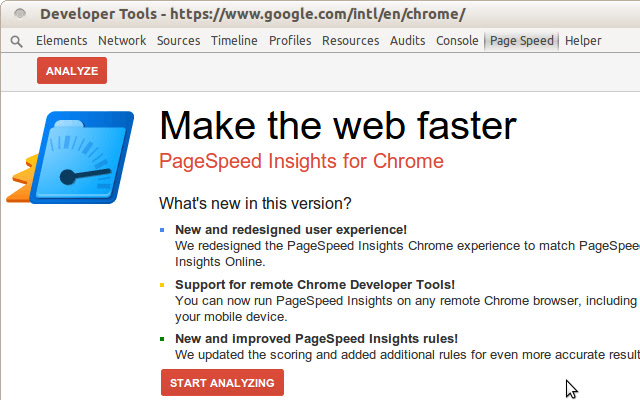Open the Console tab
Viewport: 640px width, 400px height.
[x=459, y=41]
